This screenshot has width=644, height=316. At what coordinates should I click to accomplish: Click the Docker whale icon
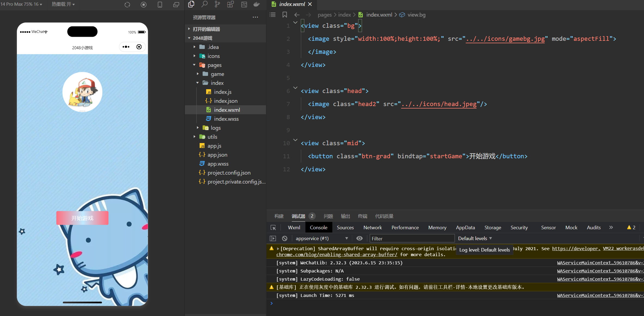[256, 4]
